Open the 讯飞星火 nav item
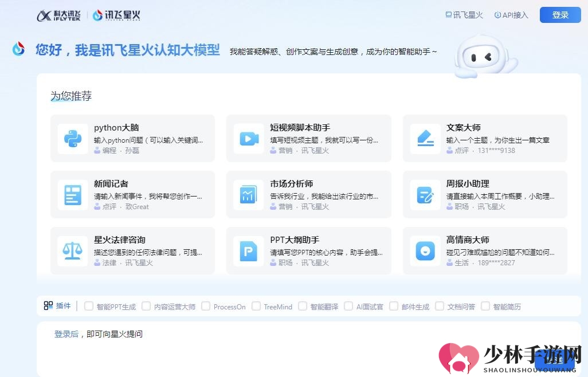Screen dimensions: 588x377 click(x=464, y=15)
